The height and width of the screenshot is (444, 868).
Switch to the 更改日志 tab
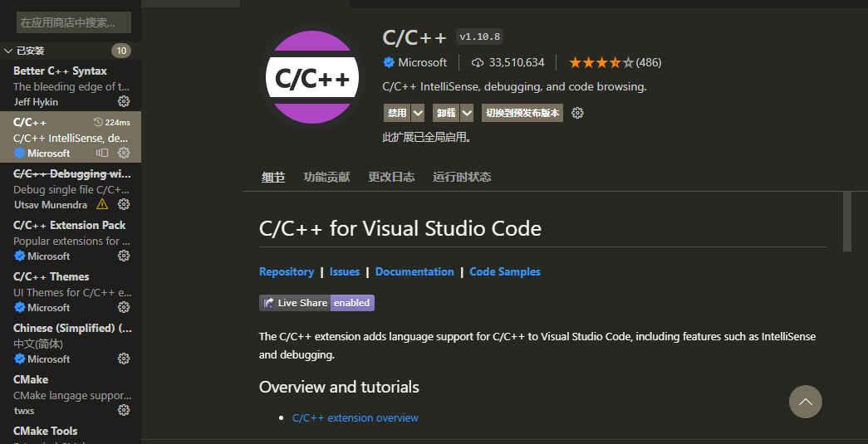[391, 177]
